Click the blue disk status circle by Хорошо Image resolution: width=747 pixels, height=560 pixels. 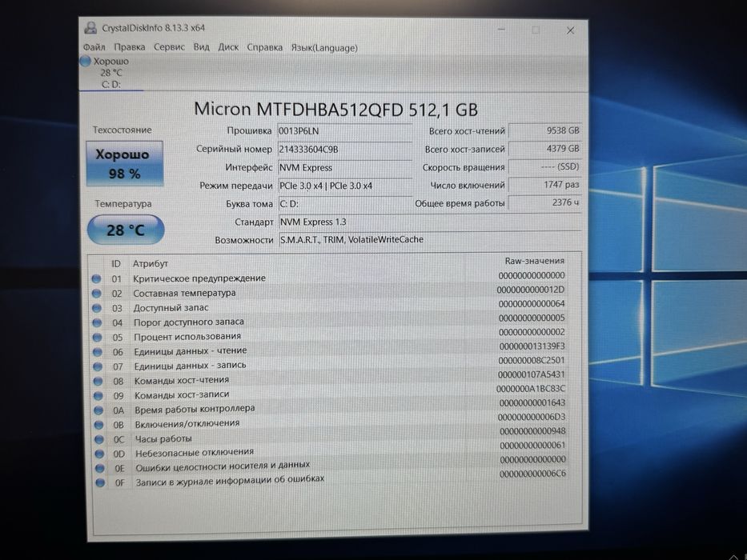[x=86, y=61]
